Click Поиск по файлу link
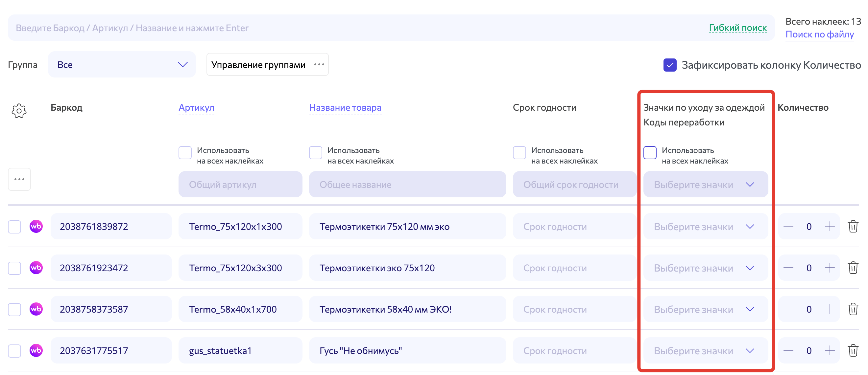868x375 pixels. [x=819, y=34]
